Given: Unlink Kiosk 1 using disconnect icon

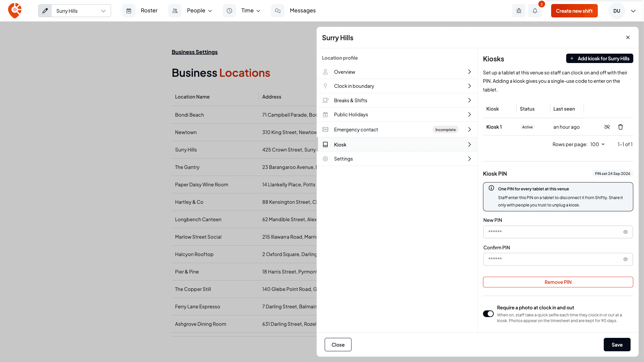Looking at the screenshot, I should coord(607,127).
